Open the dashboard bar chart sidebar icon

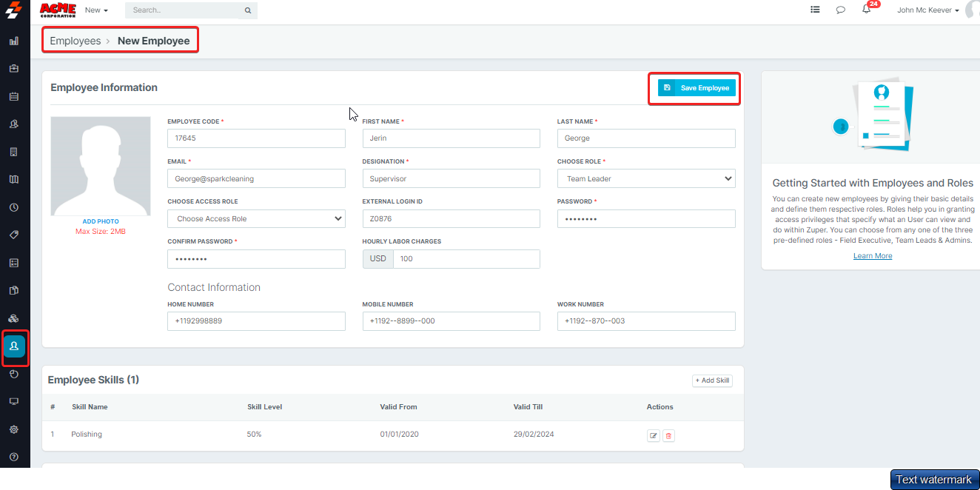pyautogui.click(x=14, y=41)
